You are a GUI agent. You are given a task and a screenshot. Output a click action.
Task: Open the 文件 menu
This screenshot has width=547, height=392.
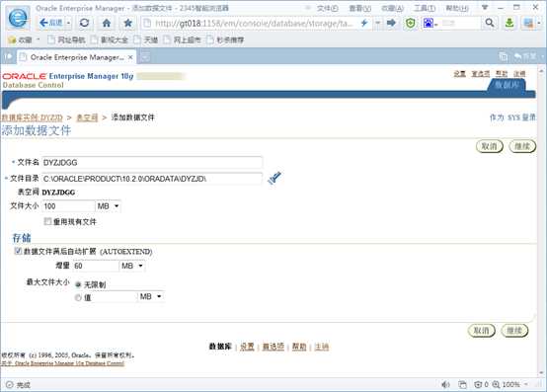click(328, 8)
